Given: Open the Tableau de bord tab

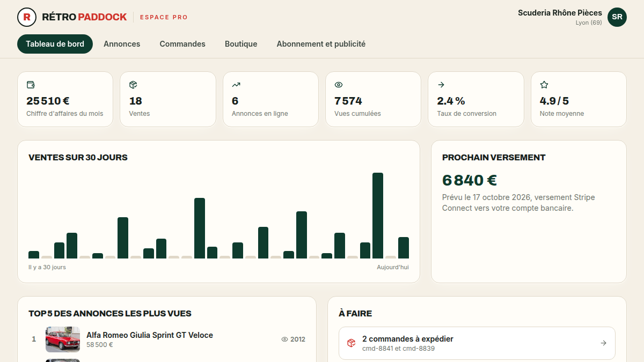Looking at the screenshot, I should tap(55, 44).
